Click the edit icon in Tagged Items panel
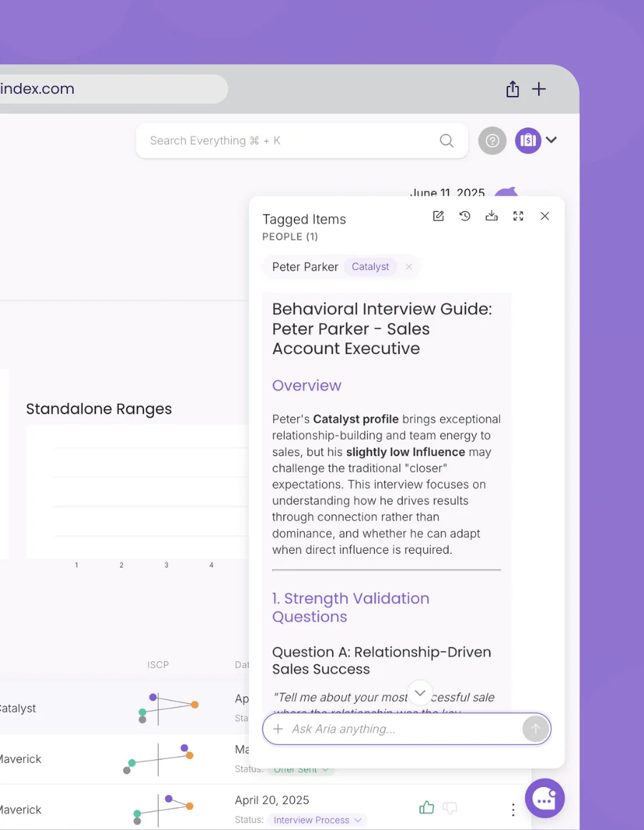Viewport: 644px width, 830px height. click(x=438, y=216)
